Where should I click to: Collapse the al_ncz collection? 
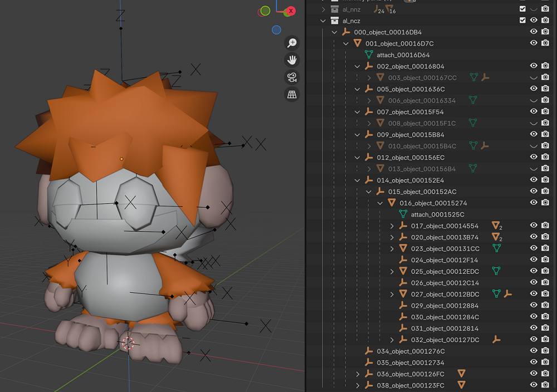(323, 20)
